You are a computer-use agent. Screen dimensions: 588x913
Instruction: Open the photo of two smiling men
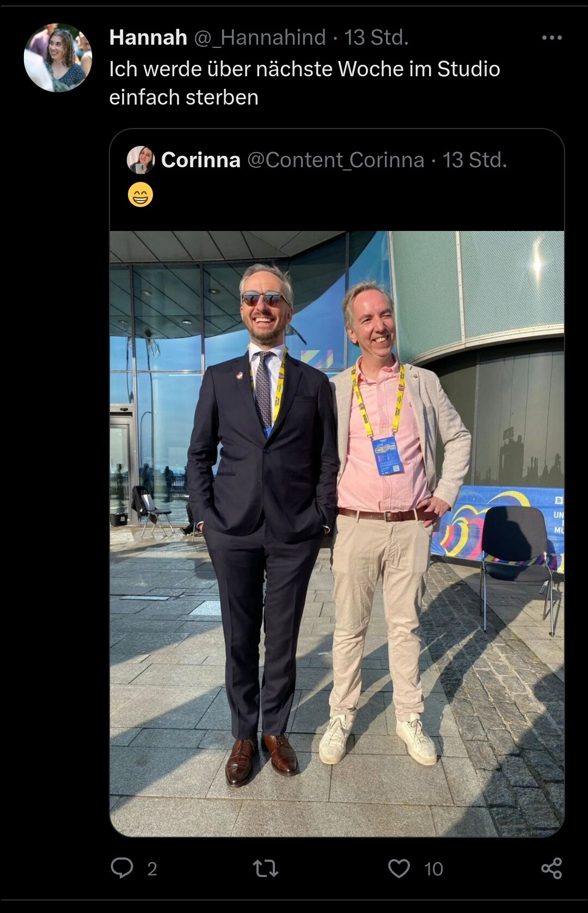click(x=336, y=533)
